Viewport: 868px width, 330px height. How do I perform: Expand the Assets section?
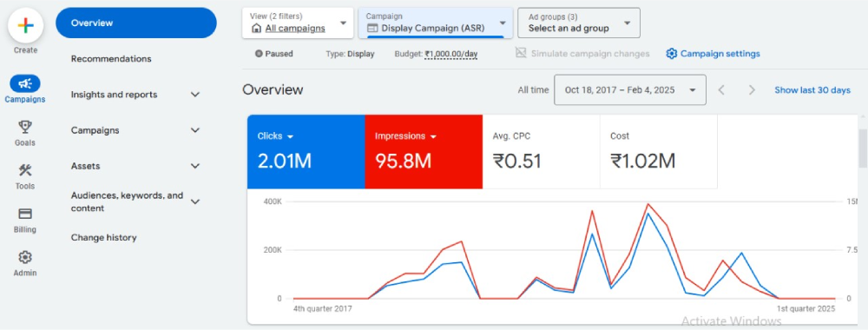click(x=135, y=166)
